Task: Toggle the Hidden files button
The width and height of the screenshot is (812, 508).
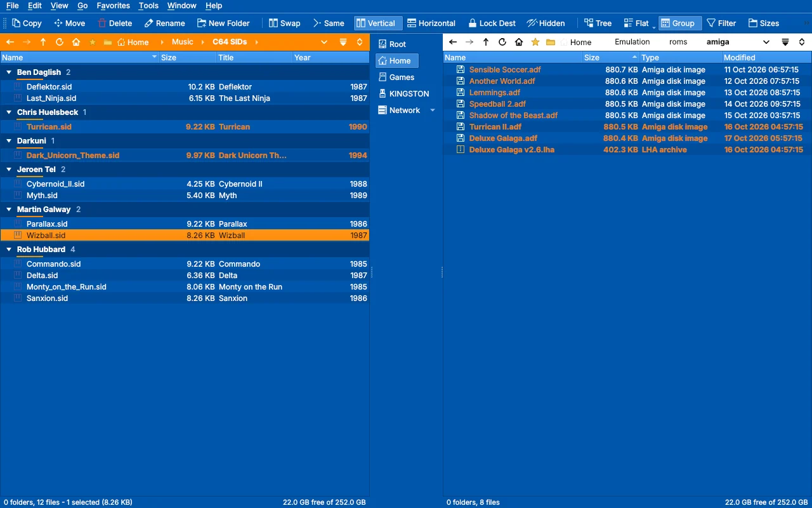Action: point(546,23)
